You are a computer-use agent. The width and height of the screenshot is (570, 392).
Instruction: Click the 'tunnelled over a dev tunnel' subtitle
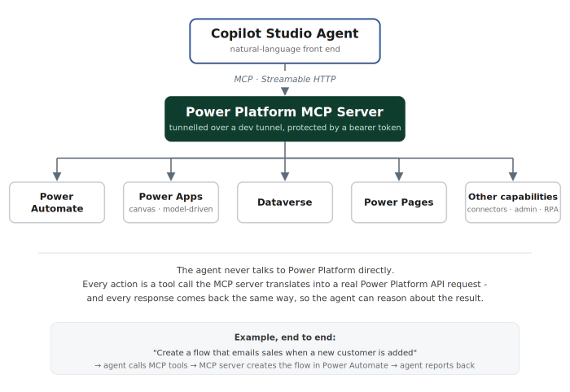285,128
